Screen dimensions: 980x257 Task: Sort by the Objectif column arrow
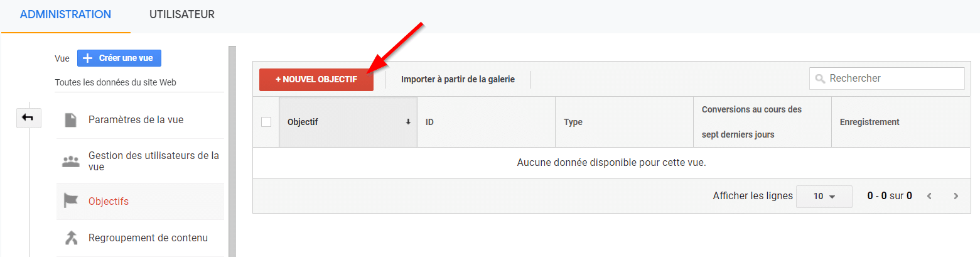pos(408,122)
